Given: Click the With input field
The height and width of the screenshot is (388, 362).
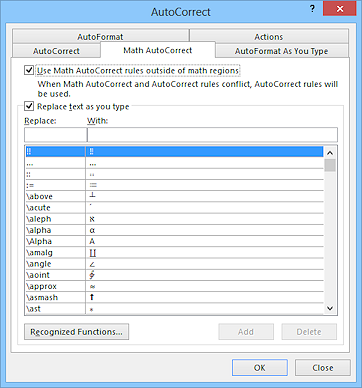Looking at the screenshot, I should pyautogui.click(x=212, y=135).
